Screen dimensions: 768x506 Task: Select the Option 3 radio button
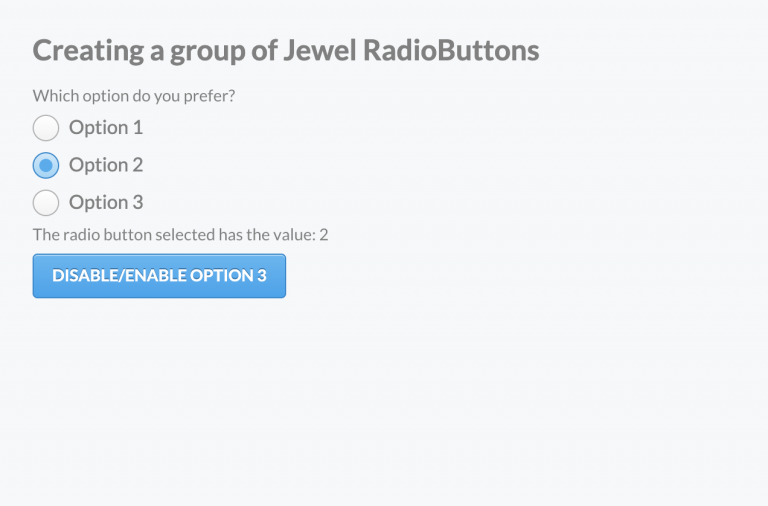tap(46, 203)
